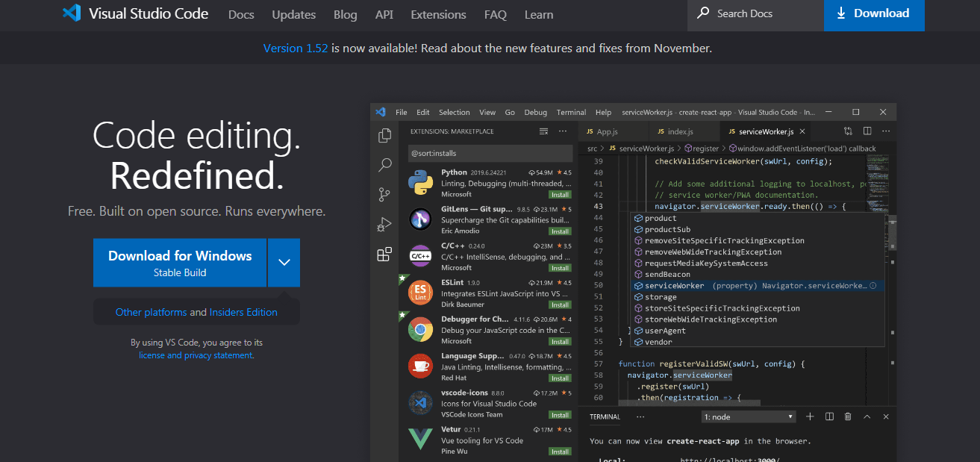This screenshot has height=462, width=980.
Task: Install the ESLint extension
Action: click(x=560, y=305)
